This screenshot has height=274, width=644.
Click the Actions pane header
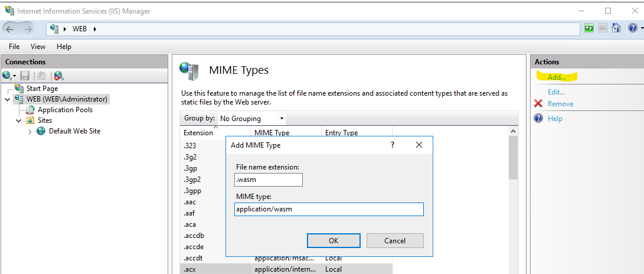click(x=587, y=61)
